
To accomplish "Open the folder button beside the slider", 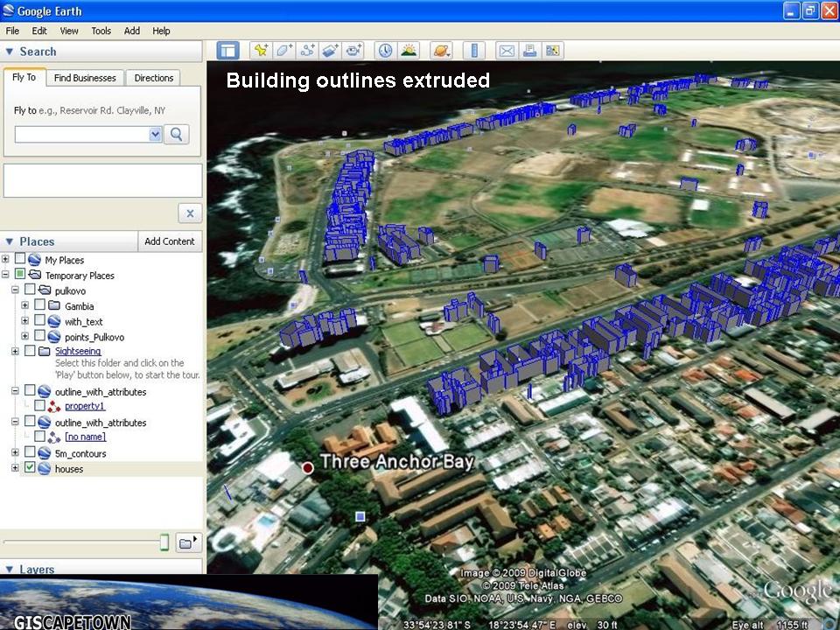I will pos(188,543).
